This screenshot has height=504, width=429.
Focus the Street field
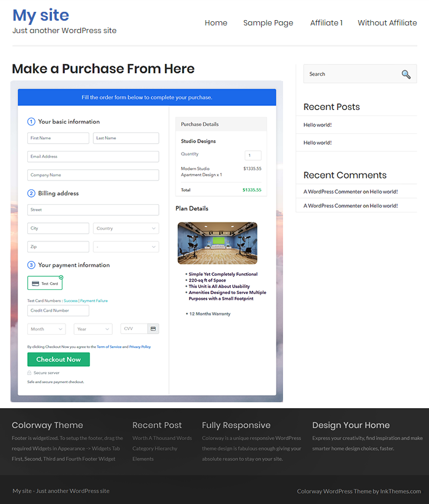pyautogui.click(x=93, y=209)
